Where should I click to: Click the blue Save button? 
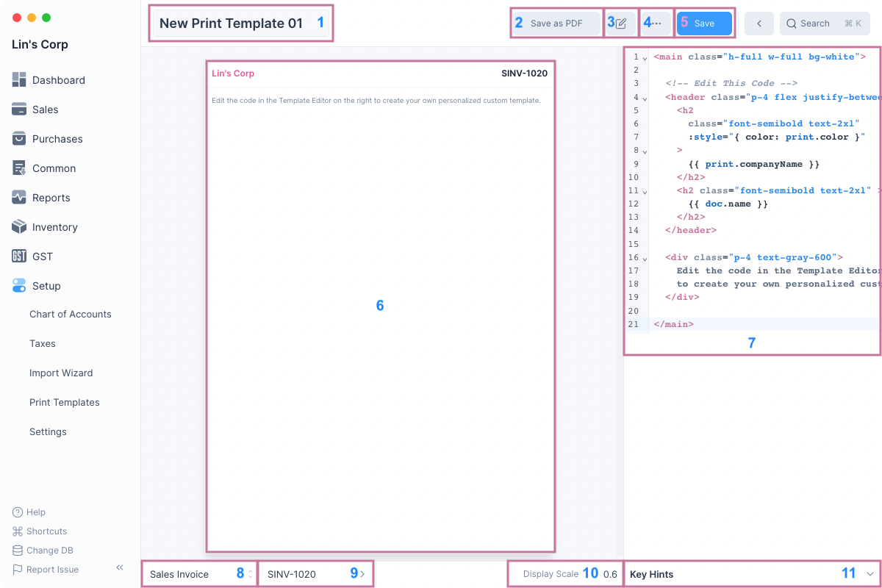click(x=704, y=24)
